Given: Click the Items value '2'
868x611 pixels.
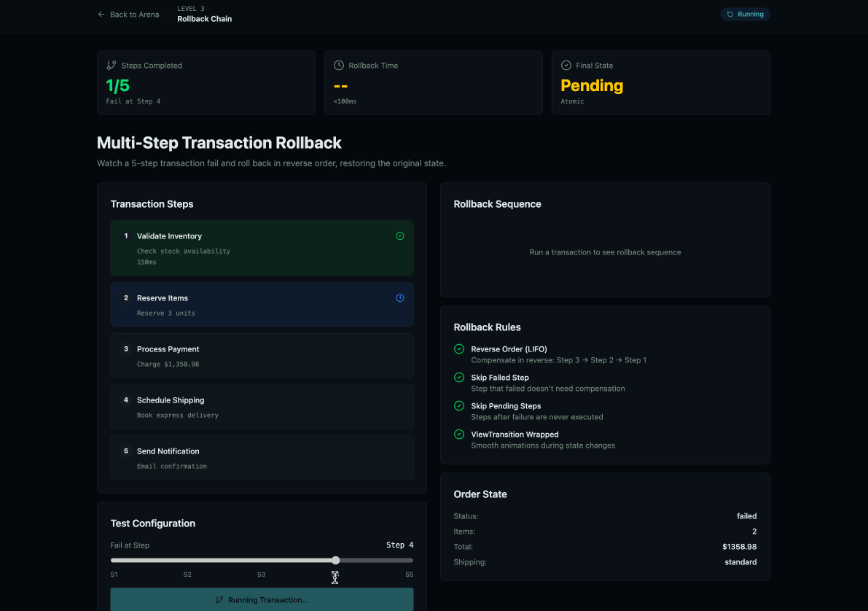Looking at the screenshot, I should click(754, 532).
